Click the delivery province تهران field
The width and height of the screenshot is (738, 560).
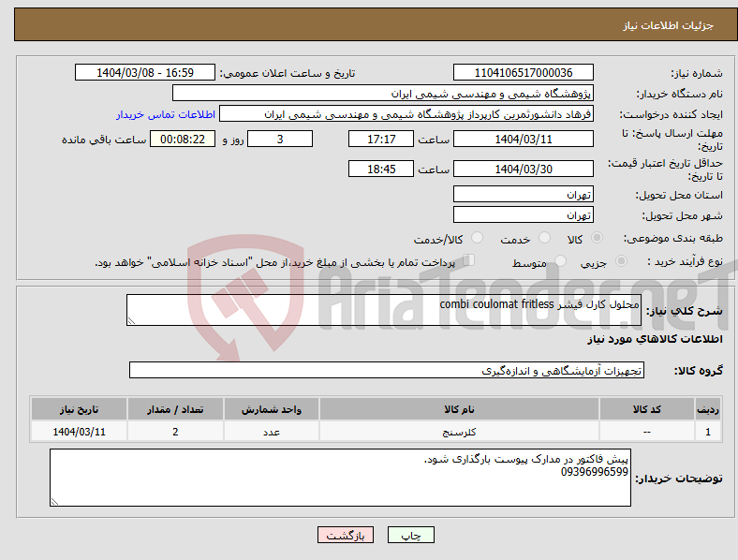(x=523, y=194)
